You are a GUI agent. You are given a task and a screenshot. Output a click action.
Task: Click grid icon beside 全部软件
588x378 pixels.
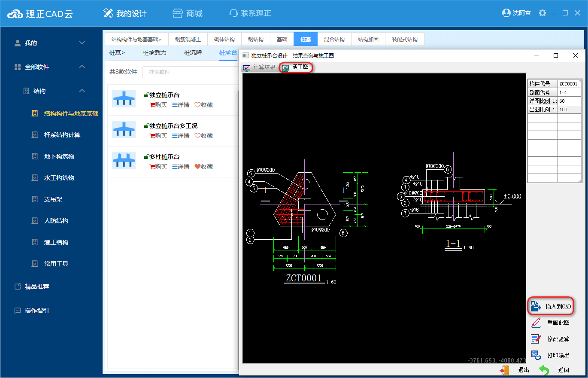18,67
